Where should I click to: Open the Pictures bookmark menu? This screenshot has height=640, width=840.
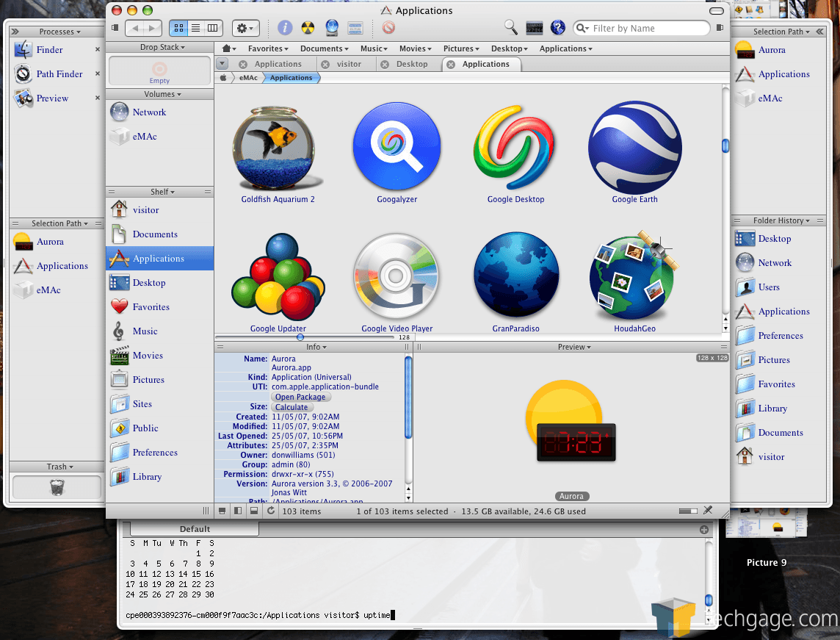[461, 48]
